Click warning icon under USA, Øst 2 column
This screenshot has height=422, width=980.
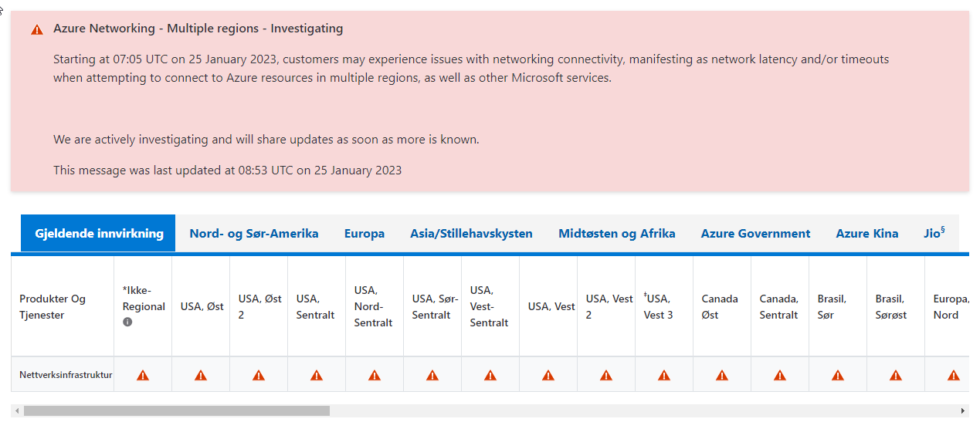click(259, 376)
